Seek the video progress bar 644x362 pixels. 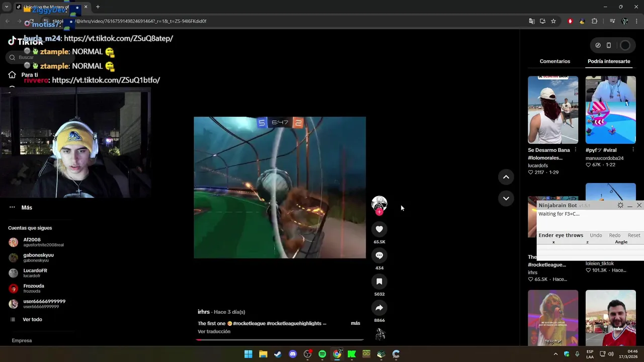pyautogui.click(x=280, y=339)
